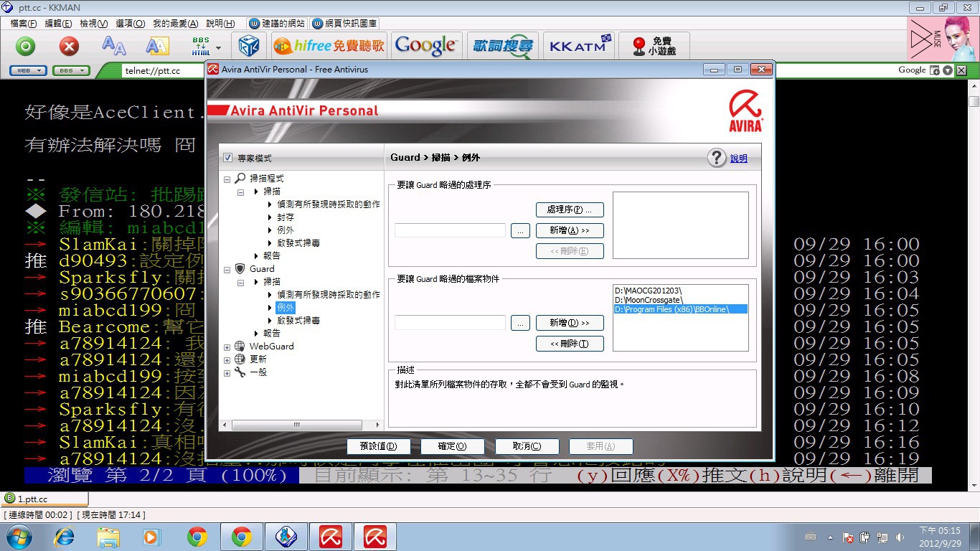Viewport: 980px width, 551px height.
Task: Click the blue cube icon in KKMAN toolbar
Action: tap(249, 47)
